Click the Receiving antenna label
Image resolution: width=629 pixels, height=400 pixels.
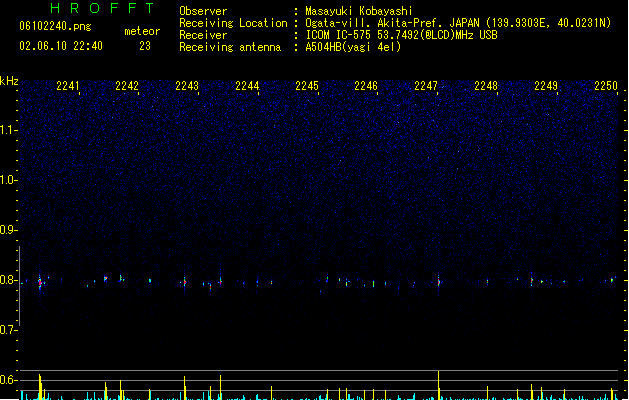pyautogui.click(x=230, y=47)
